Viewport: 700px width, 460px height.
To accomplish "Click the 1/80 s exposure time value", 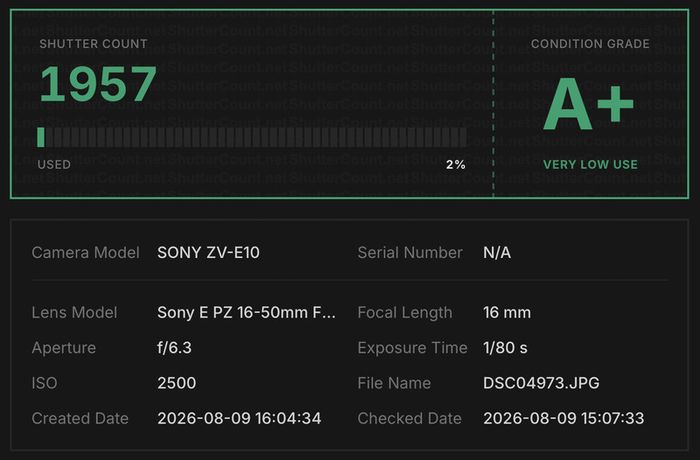I will [x=505, y=348].
